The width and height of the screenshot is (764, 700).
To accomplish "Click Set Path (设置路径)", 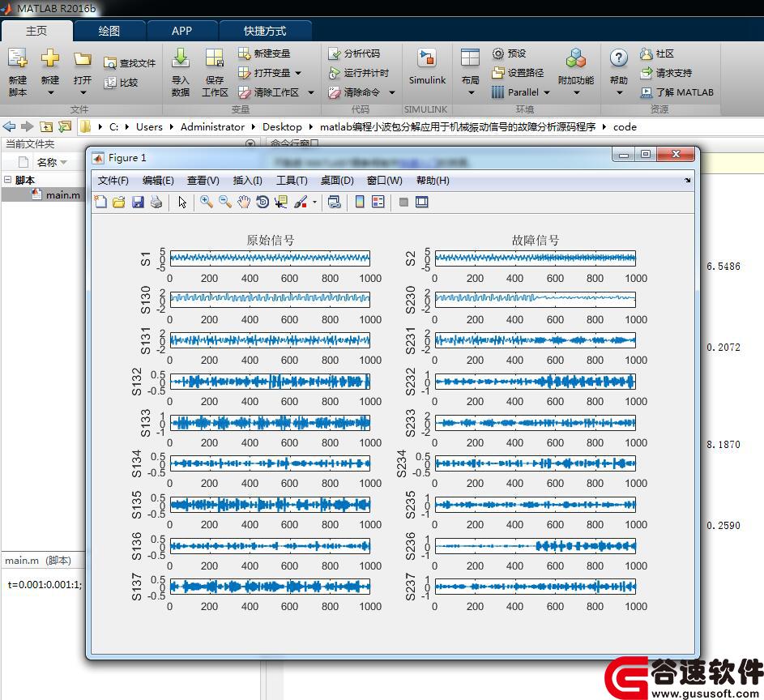I will coord(518,73).
